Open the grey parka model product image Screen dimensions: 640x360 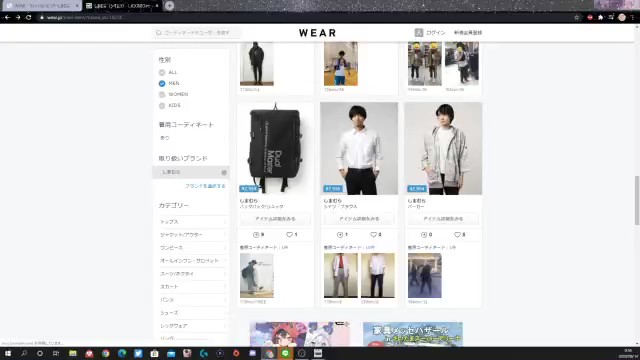point(443,148)
